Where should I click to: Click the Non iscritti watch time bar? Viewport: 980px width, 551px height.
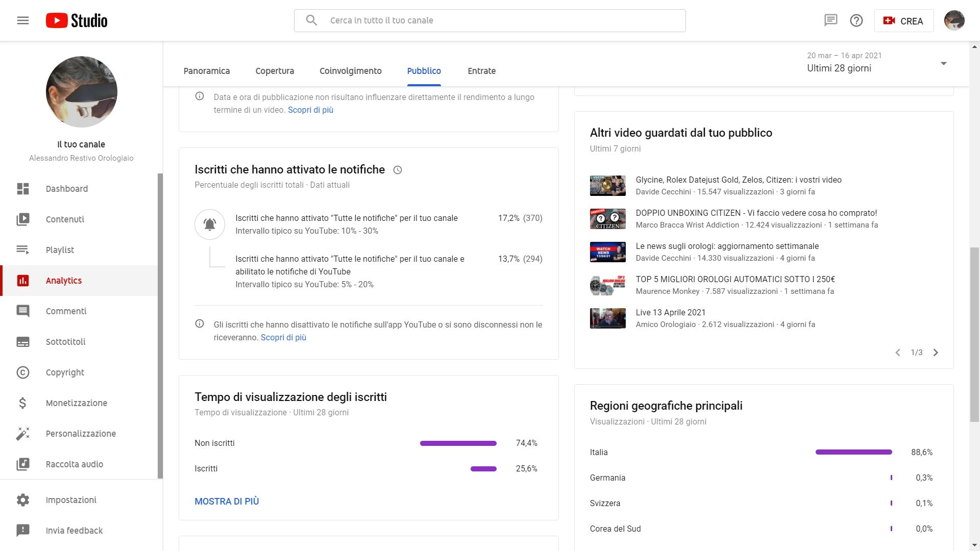(458, 443)
